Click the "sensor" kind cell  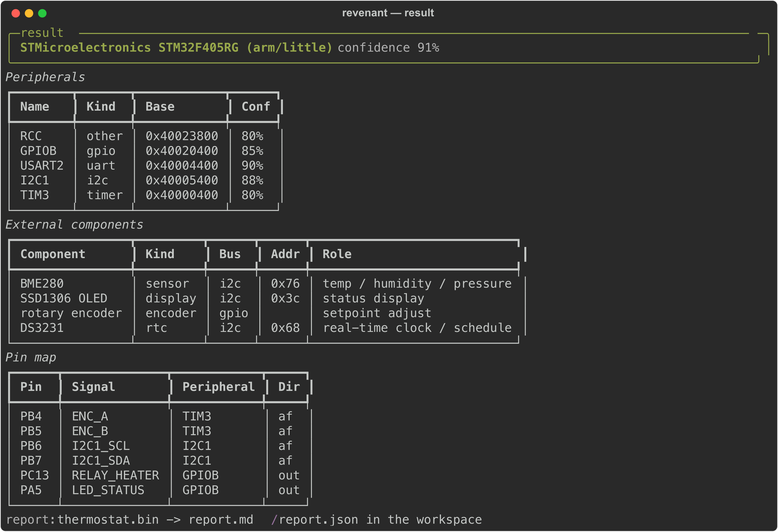167,284
